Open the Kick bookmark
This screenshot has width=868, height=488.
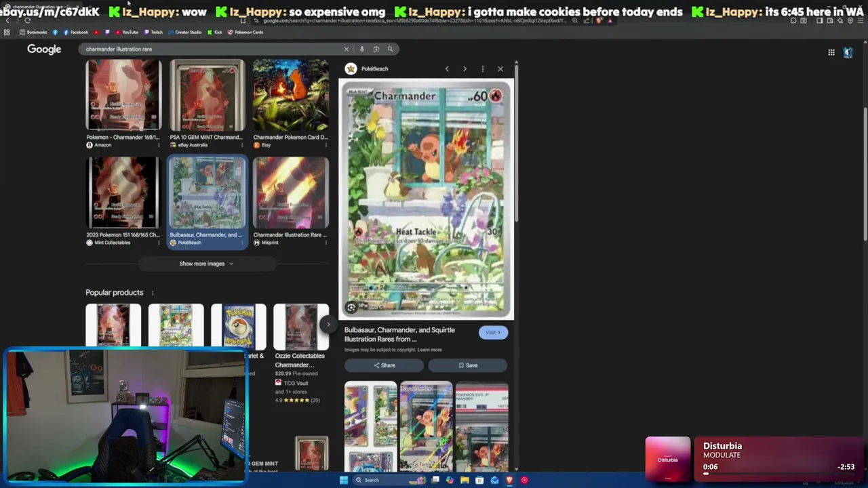[x=215, y=32]
